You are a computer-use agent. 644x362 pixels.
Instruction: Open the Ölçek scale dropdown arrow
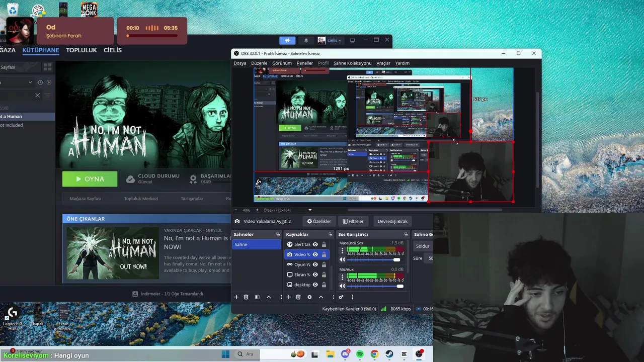tap(310, 210)
